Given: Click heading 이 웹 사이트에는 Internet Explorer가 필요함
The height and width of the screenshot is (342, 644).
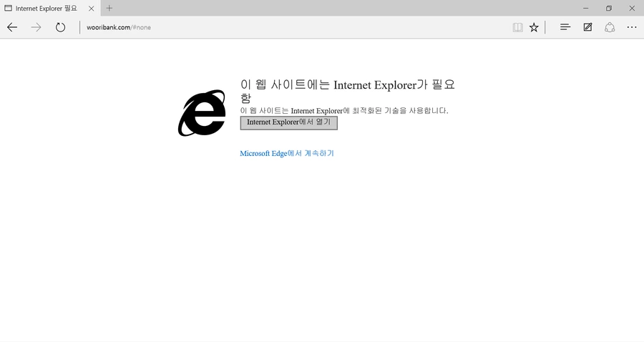Looking at the screenshot, I should [x=348, y=91].
